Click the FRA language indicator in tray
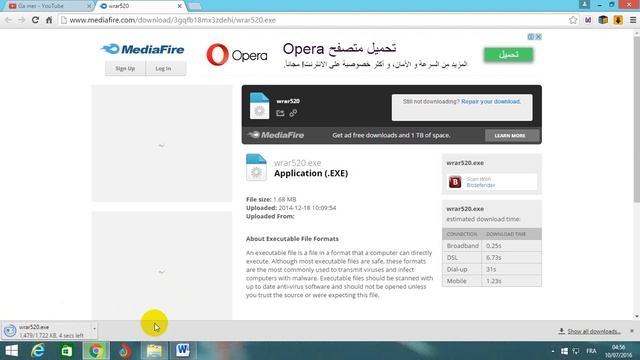 point(591,351)
